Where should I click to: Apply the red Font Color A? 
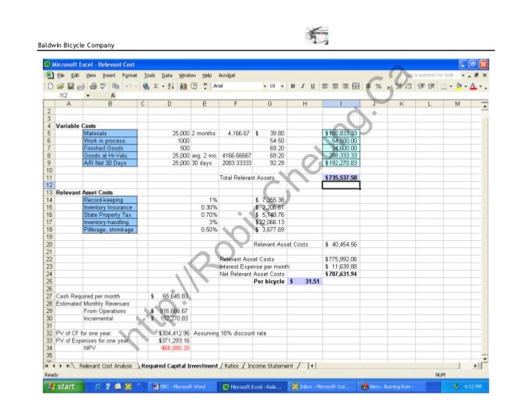tap(474, 86)
